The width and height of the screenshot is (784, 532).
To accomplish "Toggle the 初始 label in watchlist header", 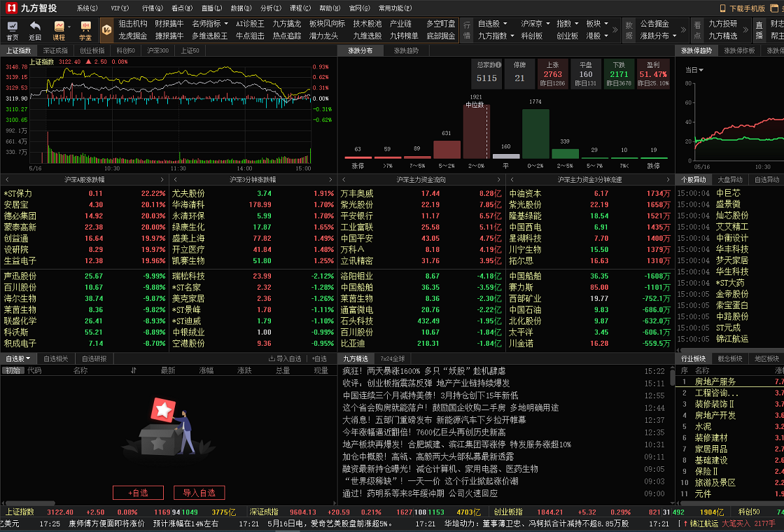I will 13,370.
